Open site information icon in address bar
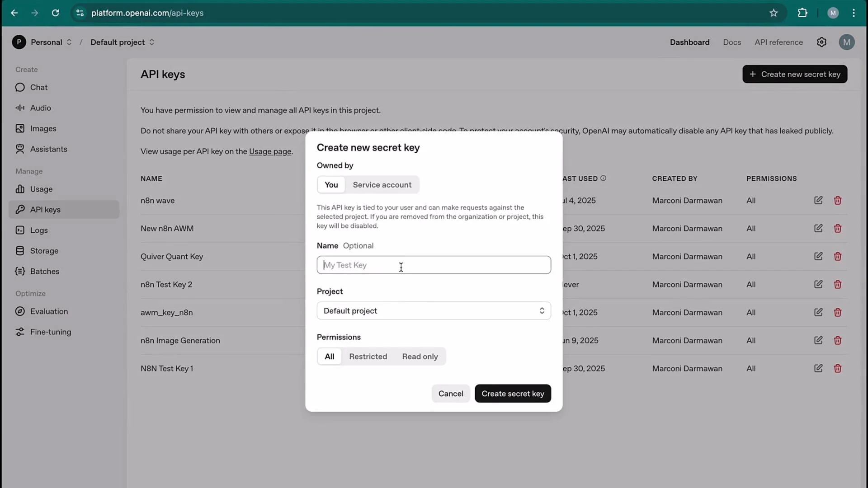This screenshot has height=488, width=868. [x=80, y=13]
